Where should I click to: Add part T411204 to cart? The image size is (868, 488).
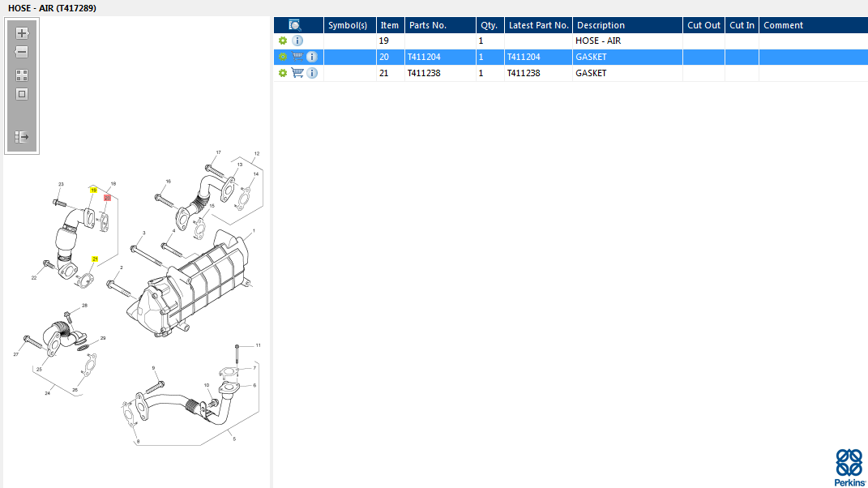297,57
